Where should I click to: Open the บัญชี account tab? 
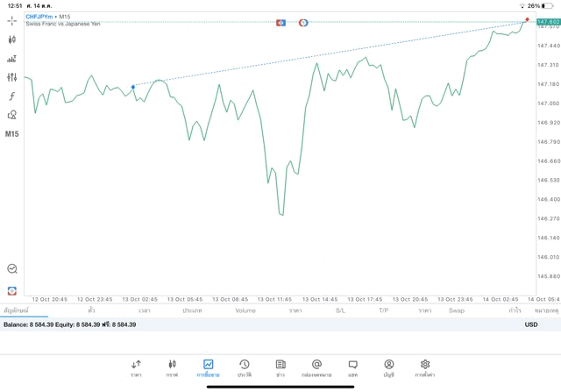coord(389,368)
